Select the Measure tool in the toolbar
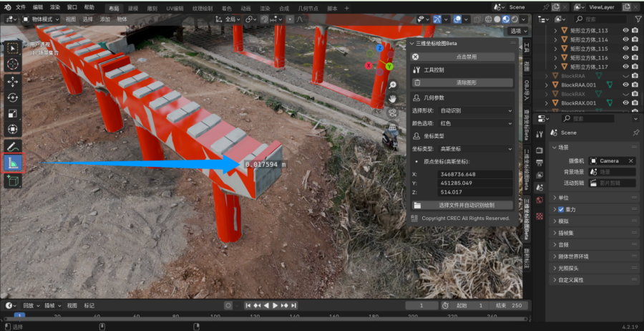Viewport: 644px width, 331px height. click(13, 163)
